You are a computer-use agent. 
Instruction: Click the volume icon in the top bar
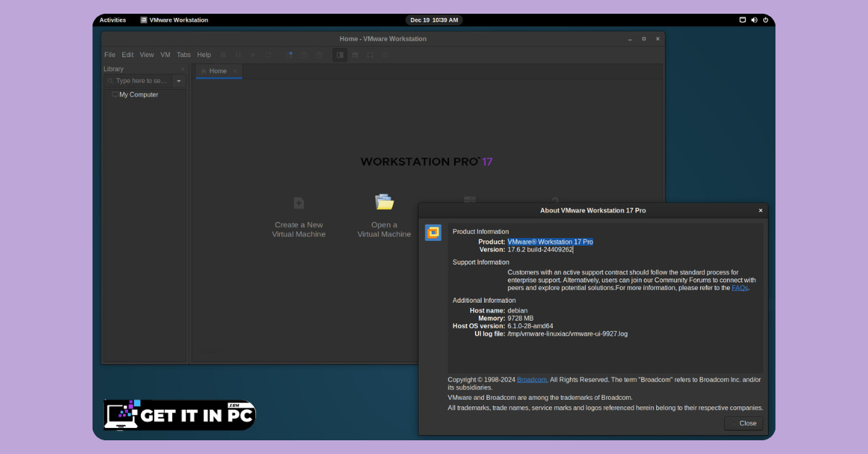tap(754, 20)
